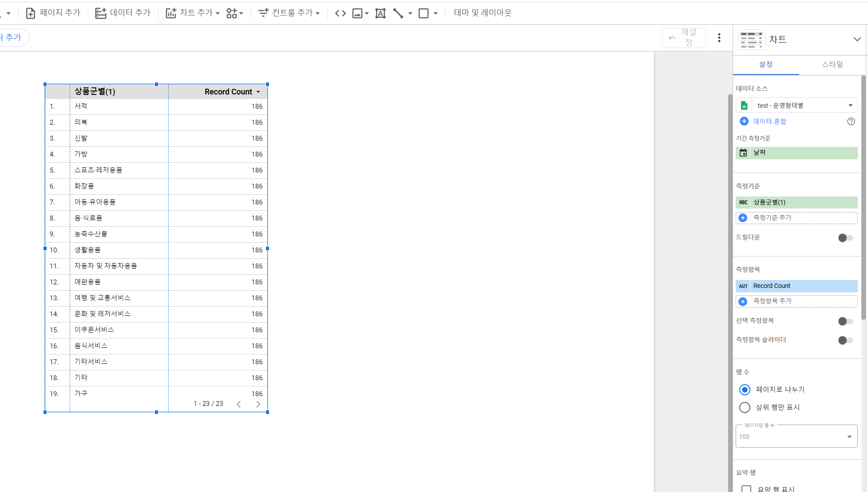Toggle the metric slider switch
Image resolution: width=868 pixels, height=492 pixels.
[845, 340]
